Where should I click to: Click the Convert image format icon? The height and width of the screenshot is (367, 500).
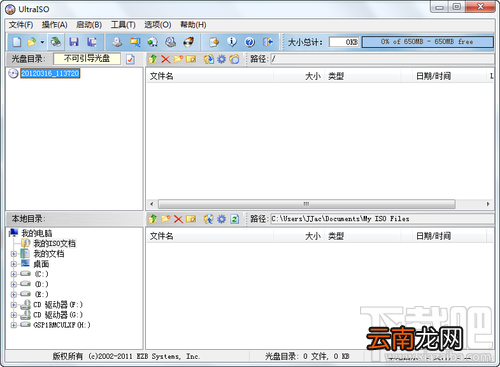click(135, 42)
